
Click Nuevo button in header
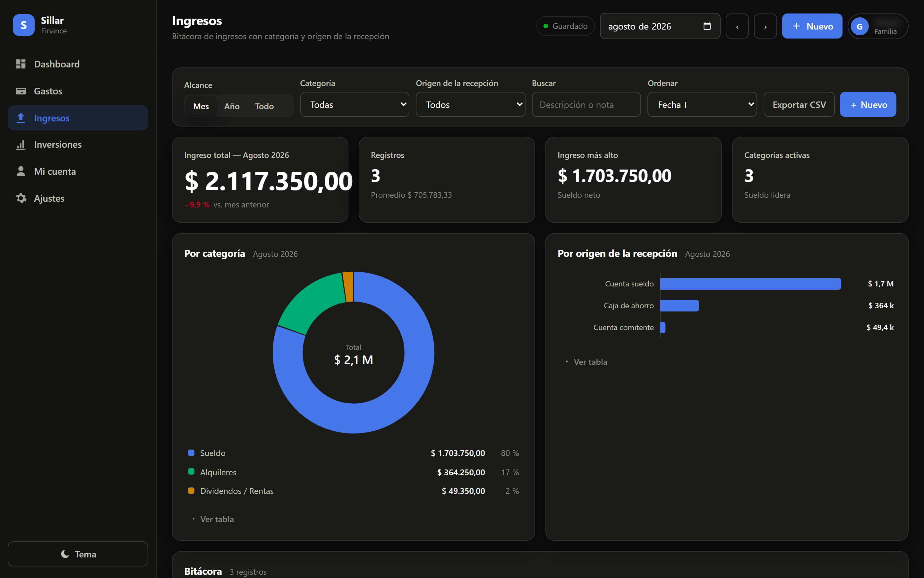(x=812, y=26)
